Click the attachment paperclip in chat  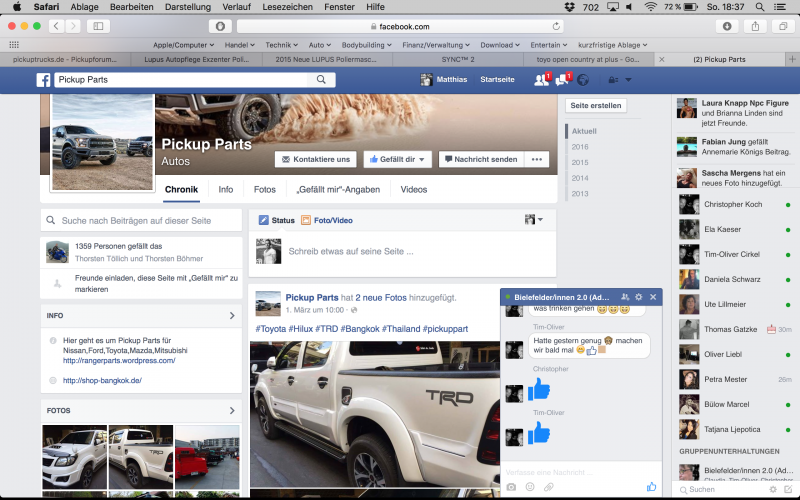point(548,487)
